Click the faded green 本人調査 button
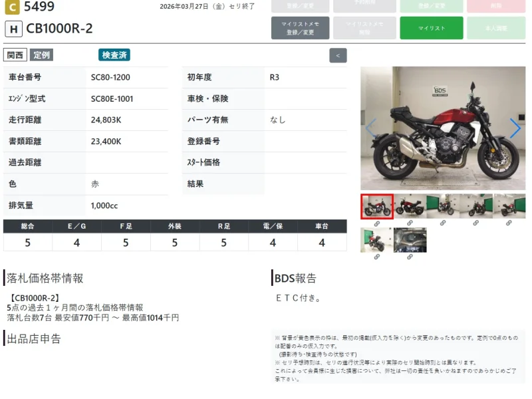 (x=496, y=28)
